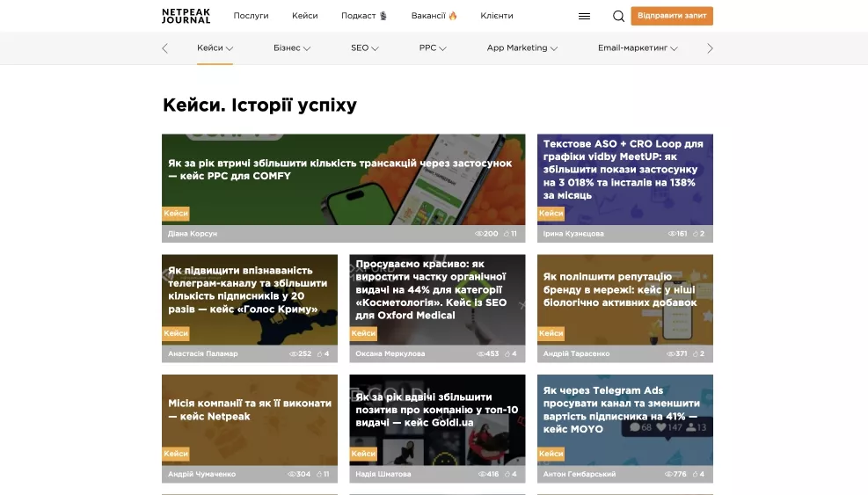Screen dimensions: 868x495
Task: Click author name Діана Корсун
Action: [x=193, y=234]
